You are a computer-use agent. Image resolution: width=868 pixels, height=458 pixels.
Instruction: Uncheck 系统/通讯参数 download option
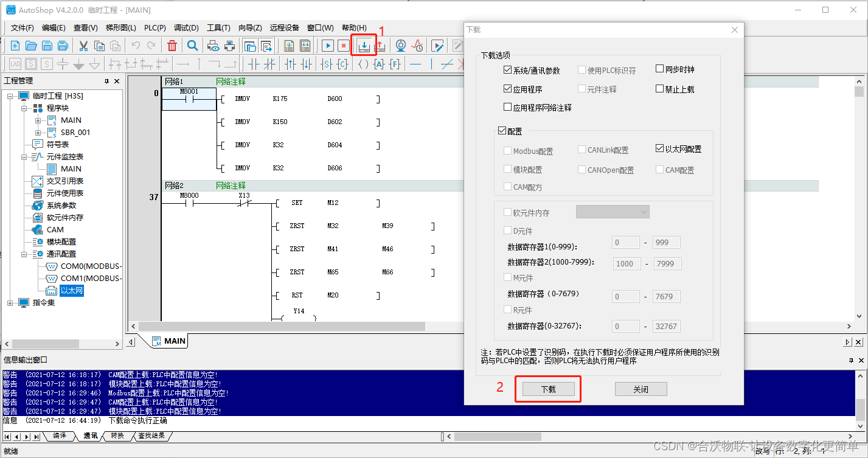(508, 70)
